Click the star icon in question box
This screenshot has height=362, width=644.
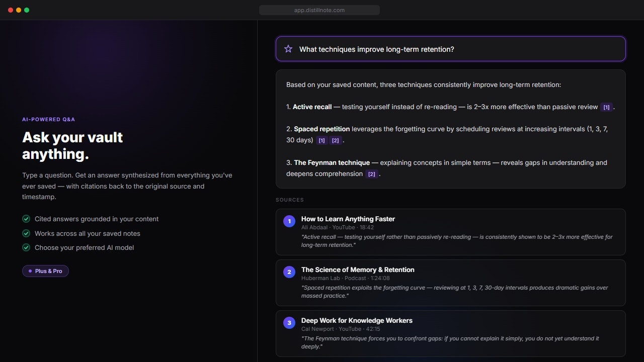tap(288, 49)
